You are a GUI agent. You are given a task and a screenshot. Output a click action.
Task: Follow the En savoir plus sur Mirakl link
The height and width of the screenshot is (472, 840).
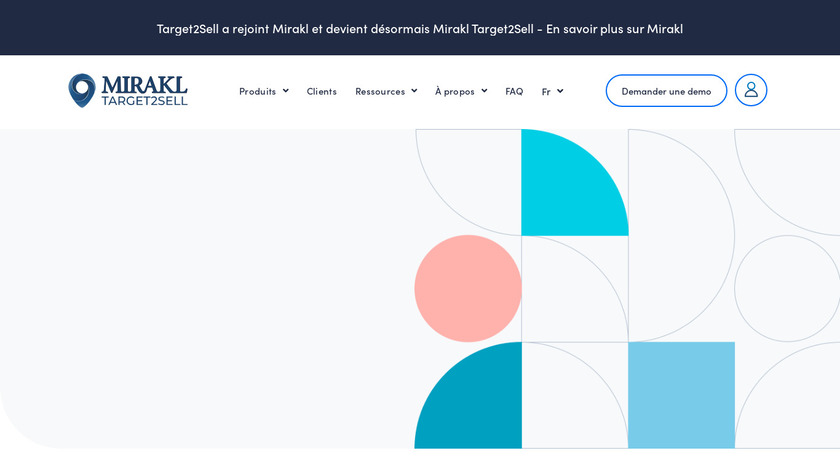(x=614, y=28)
